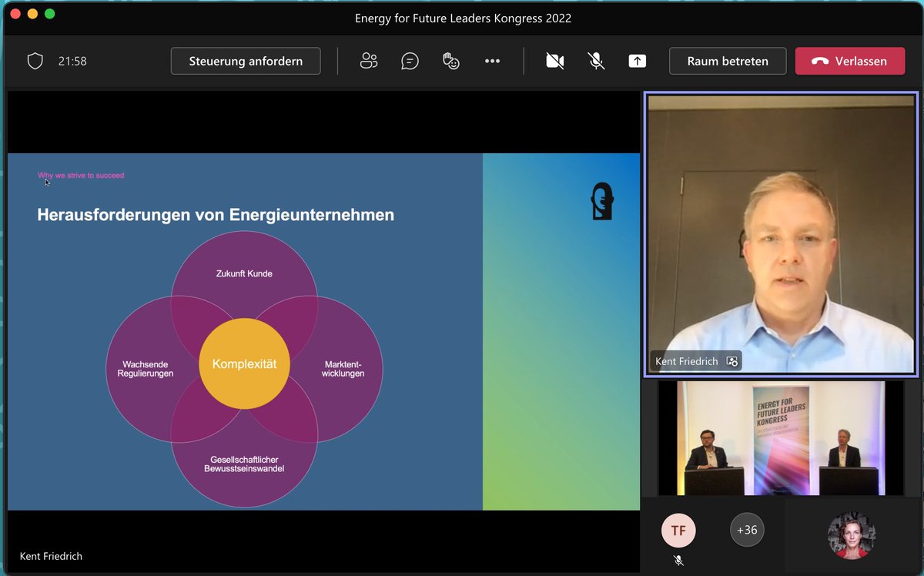Click the shield security icon
The height and width of the screenshot is (576, 924).
pyautogui.click(x=35, y=61)
